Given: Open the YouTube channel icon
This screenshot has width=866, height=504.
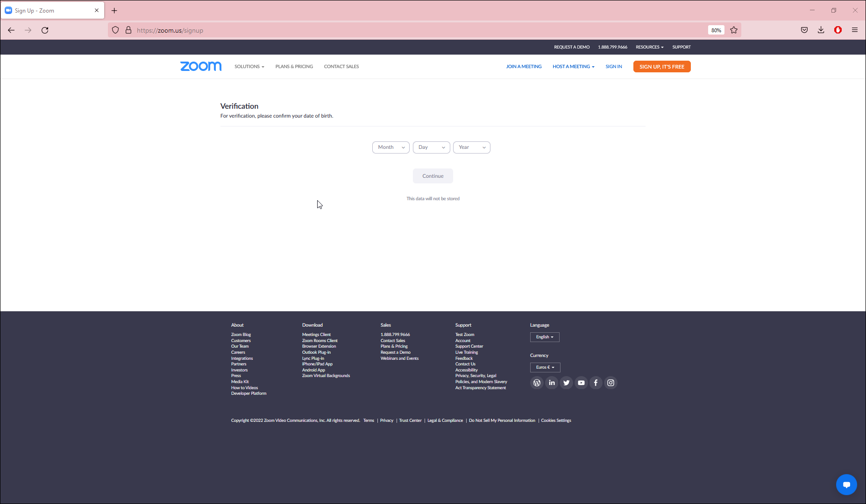Looking at the screenshot, I should [581, 383].
